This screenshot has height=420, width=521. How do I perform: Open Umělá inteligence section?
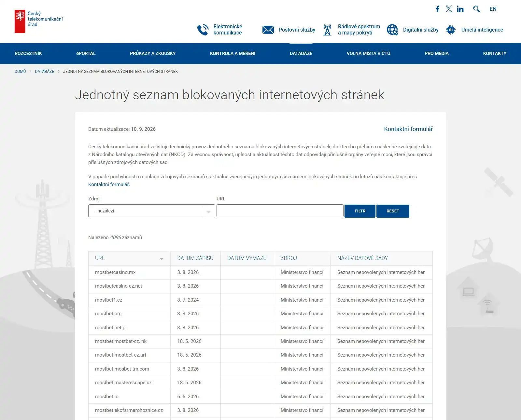click(x=482, y=30)
